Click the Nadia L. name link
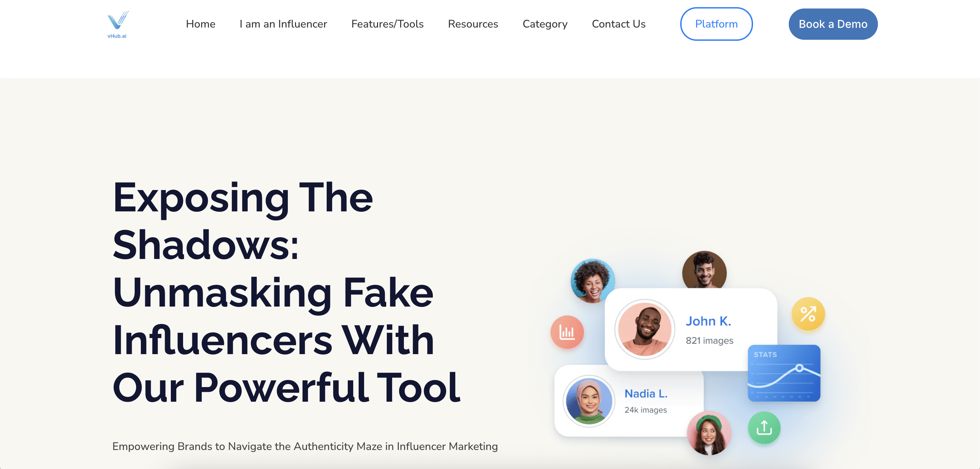980x469 pixels. click(646, 394)
